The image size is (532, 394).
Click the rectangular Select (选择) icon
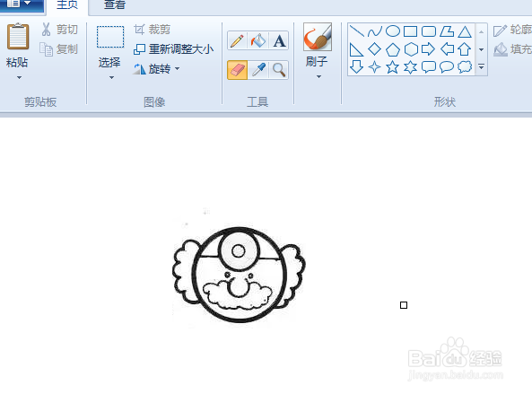(110, 37)
